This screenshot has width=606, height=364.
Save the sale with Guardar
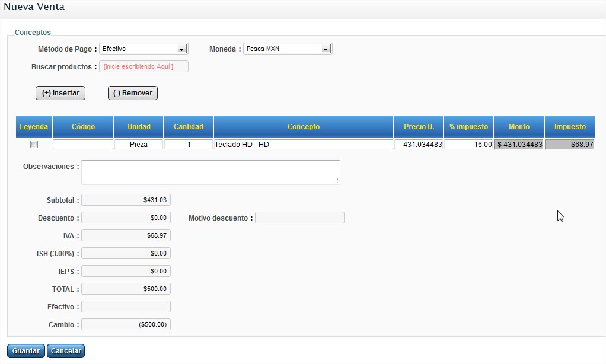[26, 351]
